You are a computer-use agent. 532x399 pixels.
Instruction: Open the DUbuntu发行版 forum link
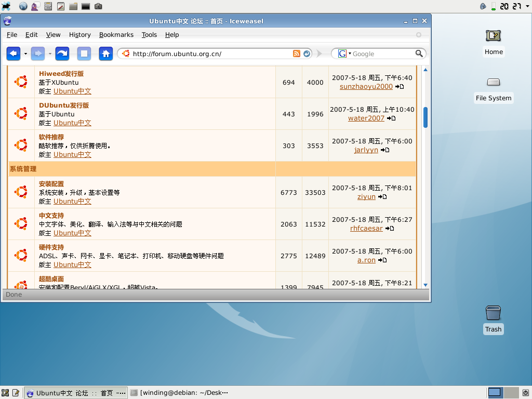click(64, 105)
